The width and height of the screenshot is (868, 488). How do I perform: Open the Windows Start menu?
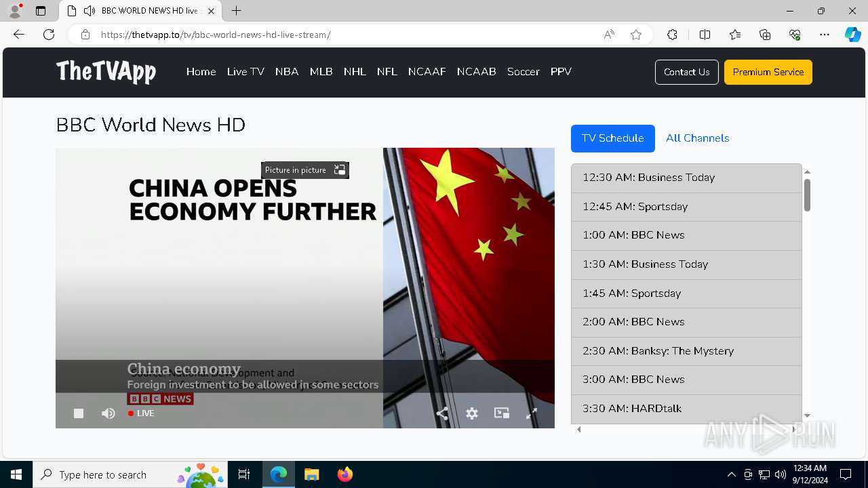point(16,474)
